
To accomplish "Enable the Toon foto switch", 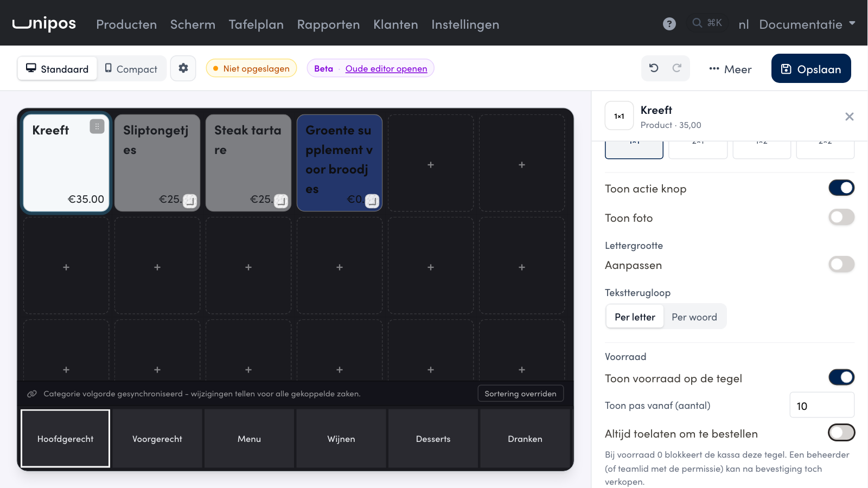I will [x=841, y=217].
